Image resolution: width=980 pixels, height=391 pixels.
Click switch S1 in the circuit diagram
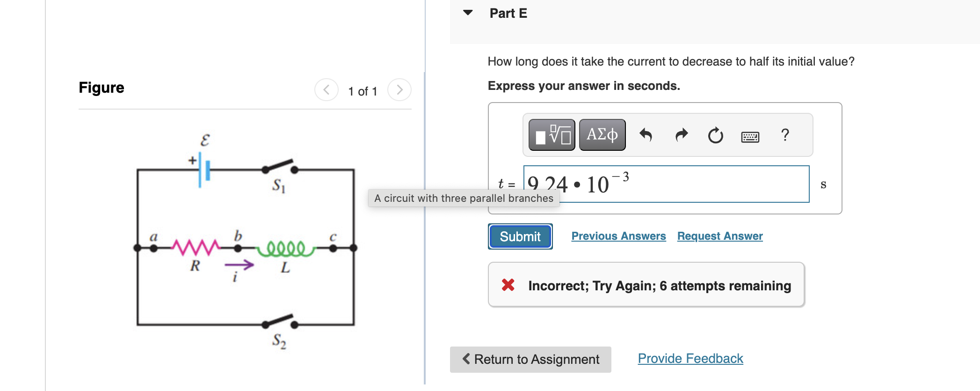[279, 169]
